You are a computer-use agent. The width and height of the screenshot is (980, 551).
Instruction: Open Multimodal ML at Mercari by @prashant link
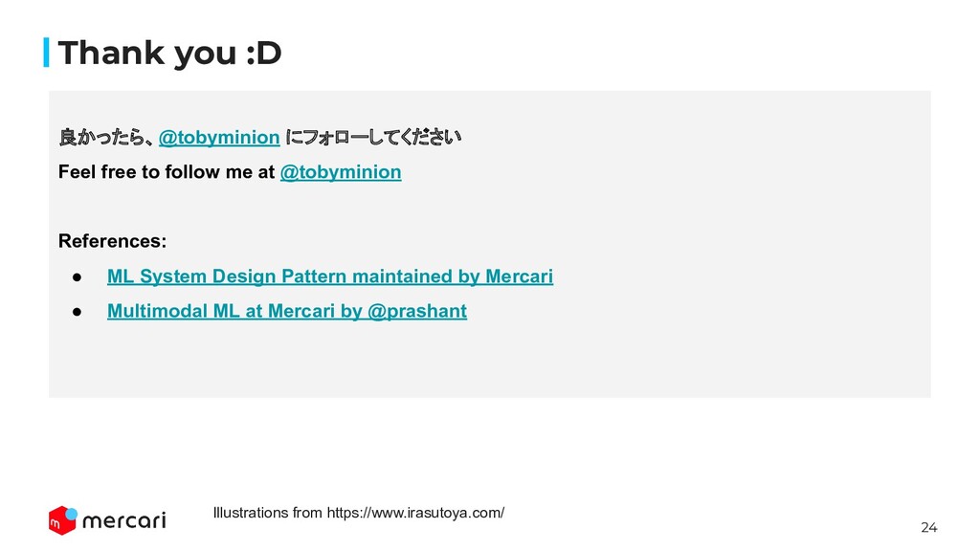pos(287,311)
